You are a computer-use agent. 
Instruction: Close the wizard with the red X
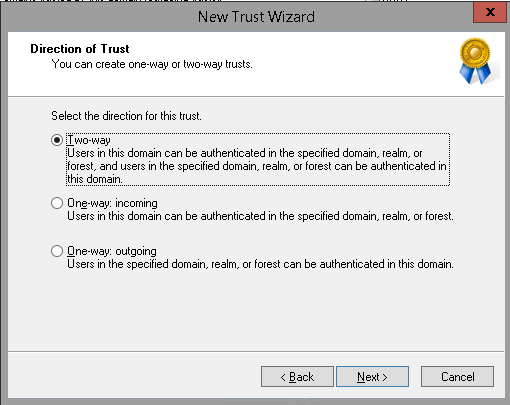(x=490, y=12)
